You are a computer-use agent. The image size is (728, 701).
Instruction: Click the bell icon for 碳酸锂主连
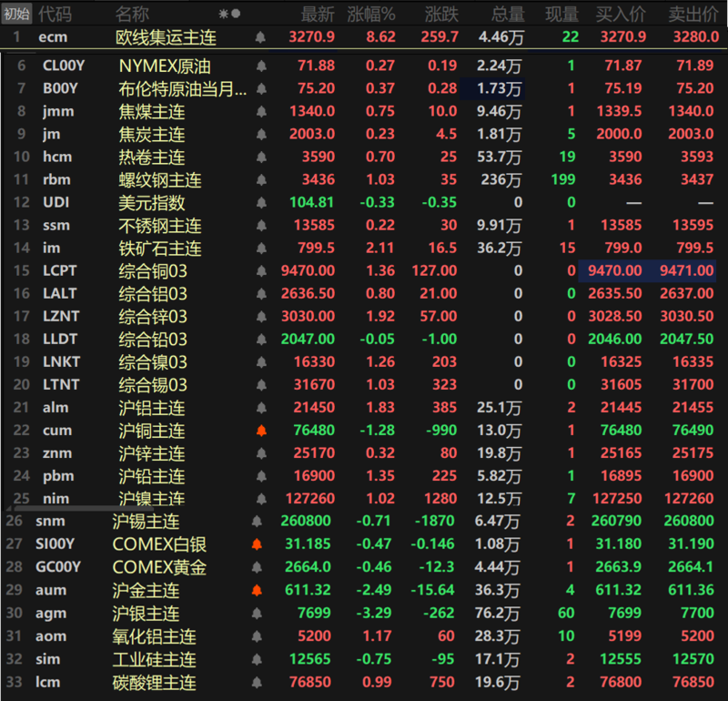click(x=257, y=682)
